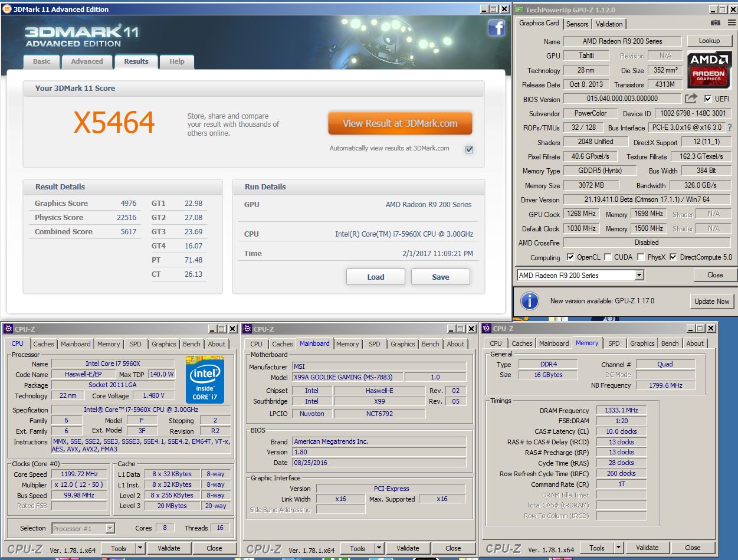Open Tools dropdown arrow in CPU-Z Mainboard window
Image resolution: width=738 pixels, height=560 pixels.
click(x=379, y=548)
